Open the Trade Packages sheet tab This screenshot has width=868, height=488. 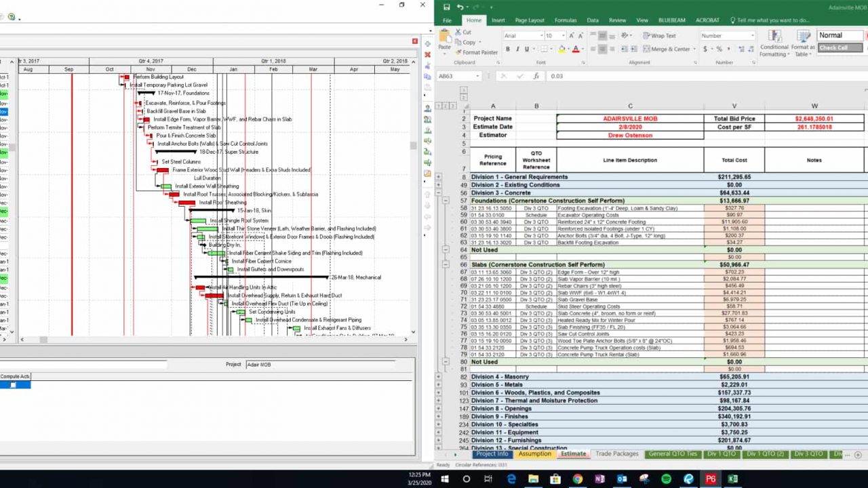click(x=616, y=454)
